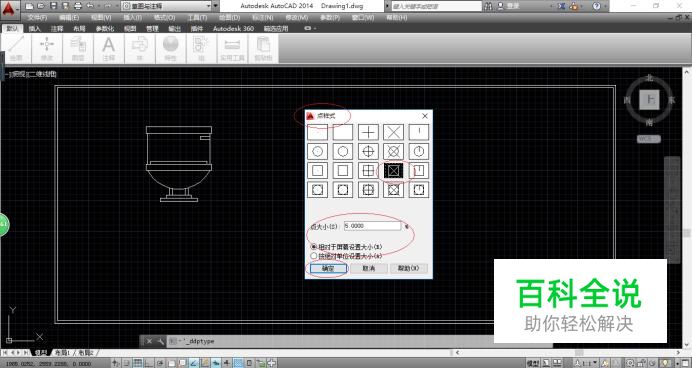Open the WCS dropdown under ViewCube
The width and height of the screenshot is (692, 368).
tap(649, 139)
